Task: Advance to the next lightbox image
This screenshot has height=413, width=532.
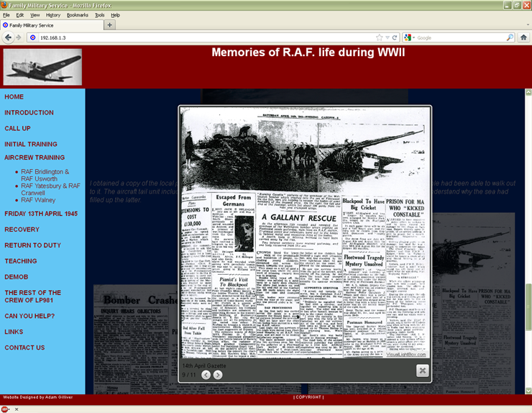Action: [218, 375]
